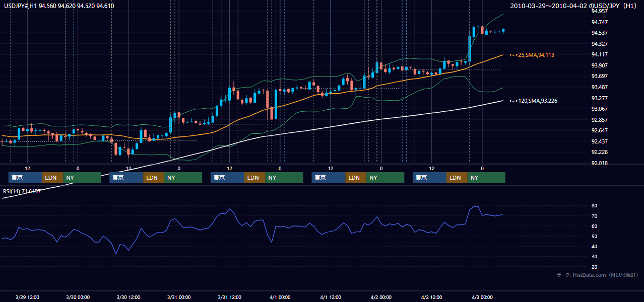Select the 4/2 00:00 time axis label

[381, 297]
